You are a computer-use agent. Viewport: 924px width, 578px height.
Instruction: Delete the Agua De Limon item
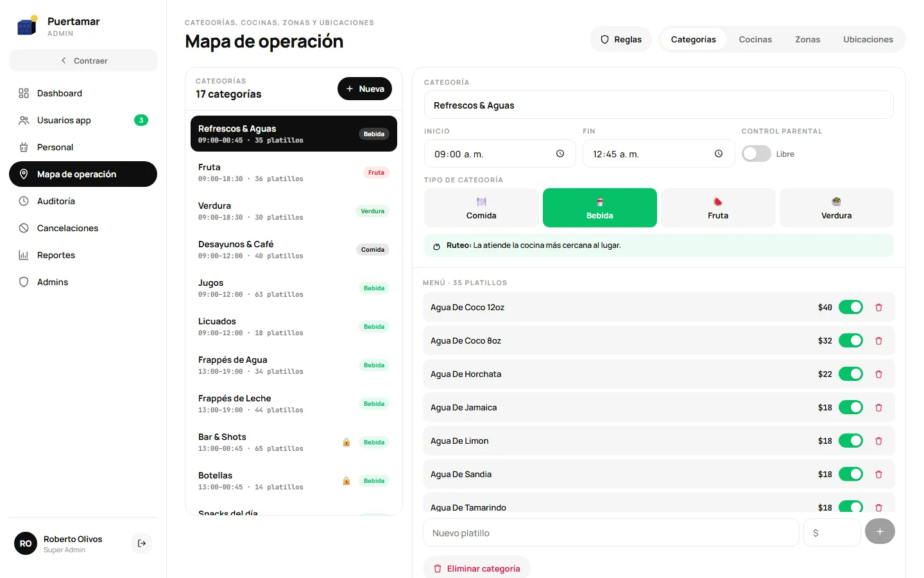click(x=879, y=441)
